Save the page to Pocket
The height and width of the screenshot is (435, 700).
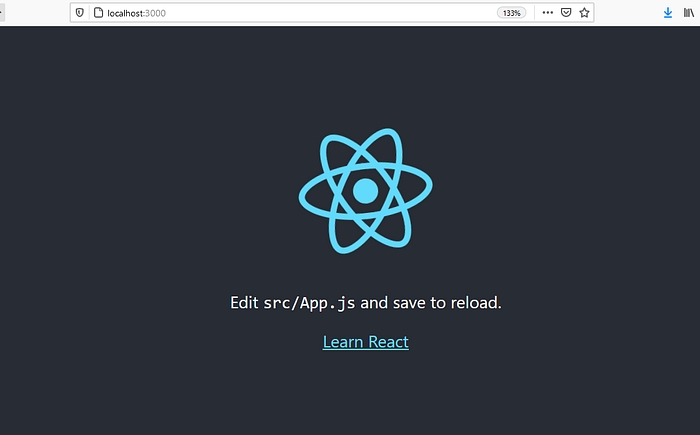566,13
